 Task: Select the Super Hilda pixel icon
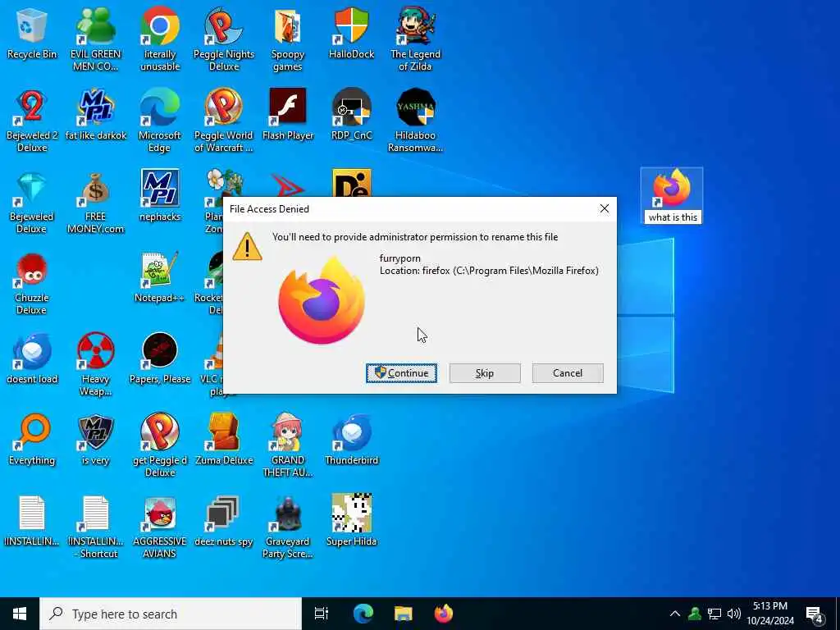[x=351, y=521]
